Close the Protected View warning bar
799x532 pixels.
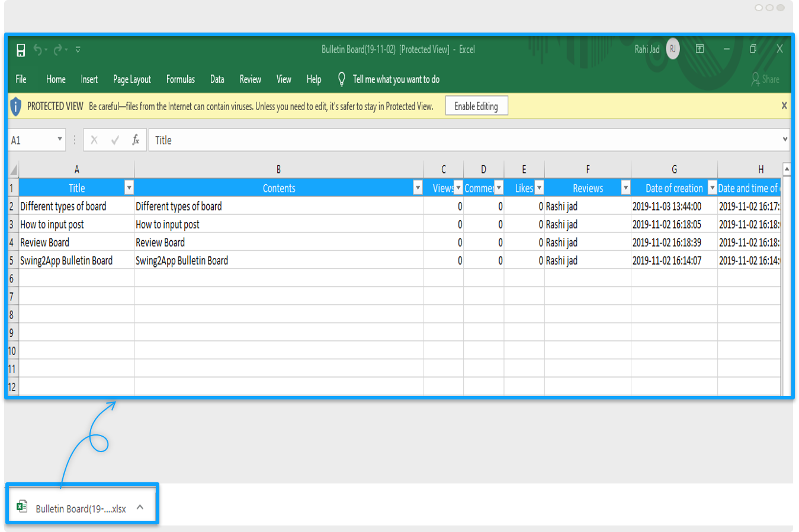(784, 106)
